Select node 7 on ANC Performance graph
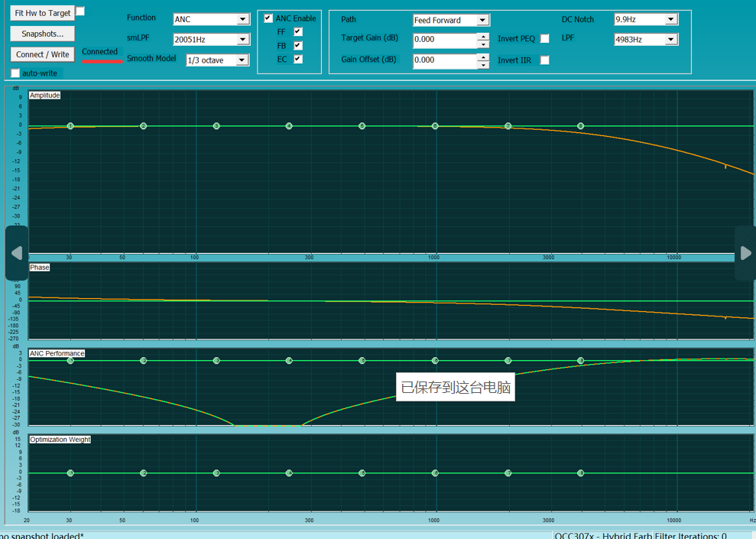Image resolution: width=756 pixels, height=539 pixels. pos(508,361)
